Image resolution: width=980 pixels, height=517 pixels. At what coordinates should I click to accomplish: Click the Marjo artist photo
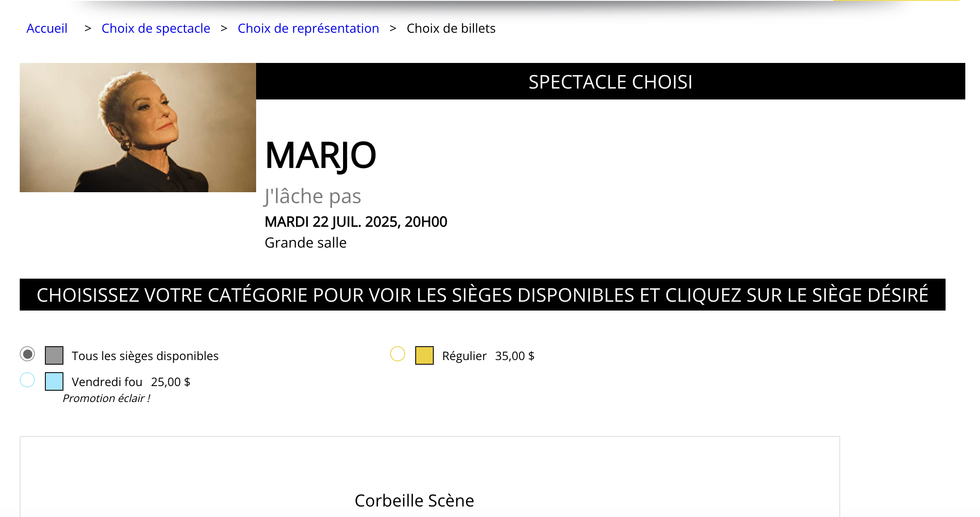pos(138,128)
